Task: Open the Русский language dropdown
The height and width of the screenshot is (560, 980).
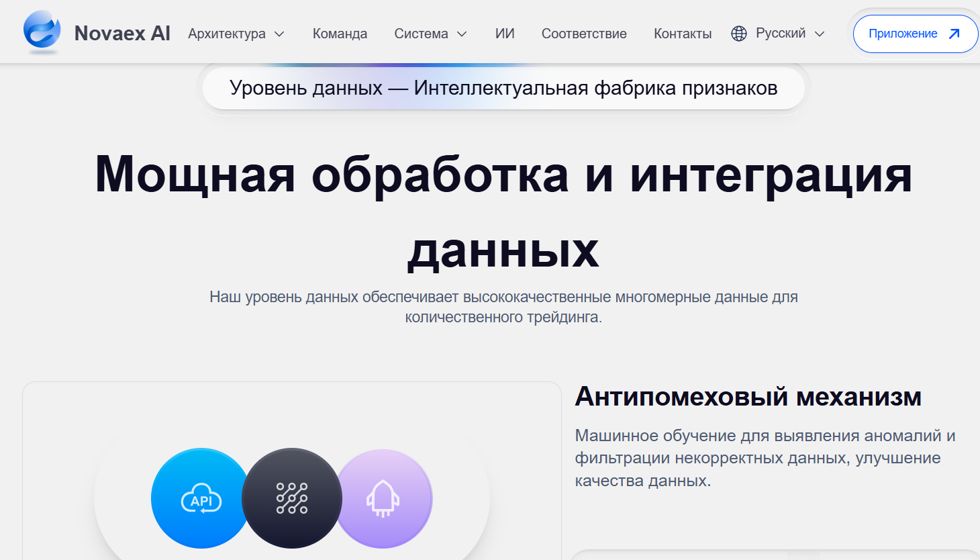Action: pyautogui.click(x=781, y=34)
